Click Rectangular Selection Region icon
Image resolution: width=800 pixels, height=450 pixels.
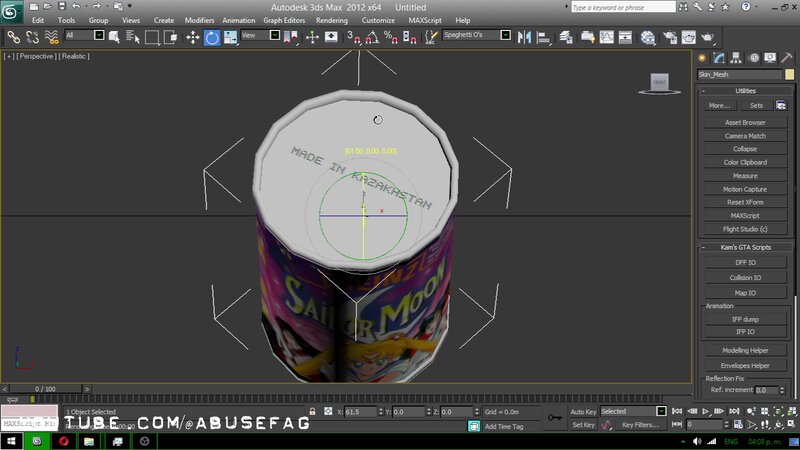(x=152, y=37)
